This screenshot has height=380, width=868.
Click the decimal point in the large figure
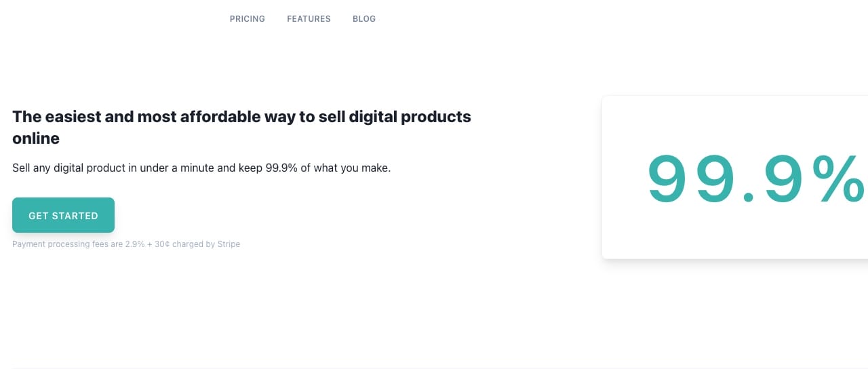(749, 197)
